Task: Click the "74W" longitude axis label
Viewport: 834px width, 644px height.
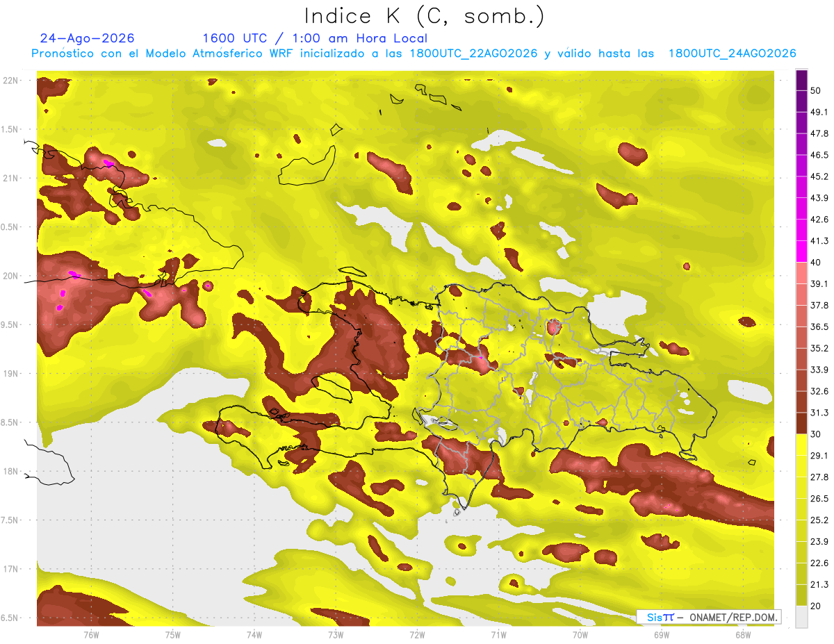Action: click(254, 634)
